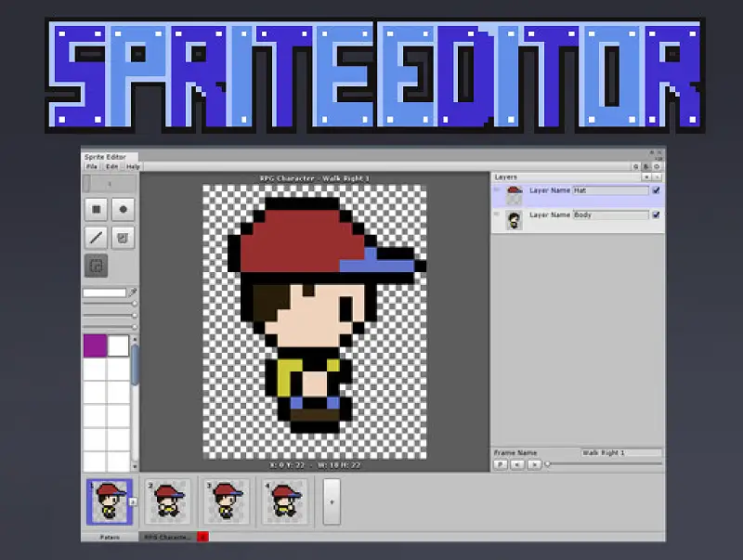Select the round brush shape tool
Viewport: 743px width, 560px height.
(x=124, y=209)
